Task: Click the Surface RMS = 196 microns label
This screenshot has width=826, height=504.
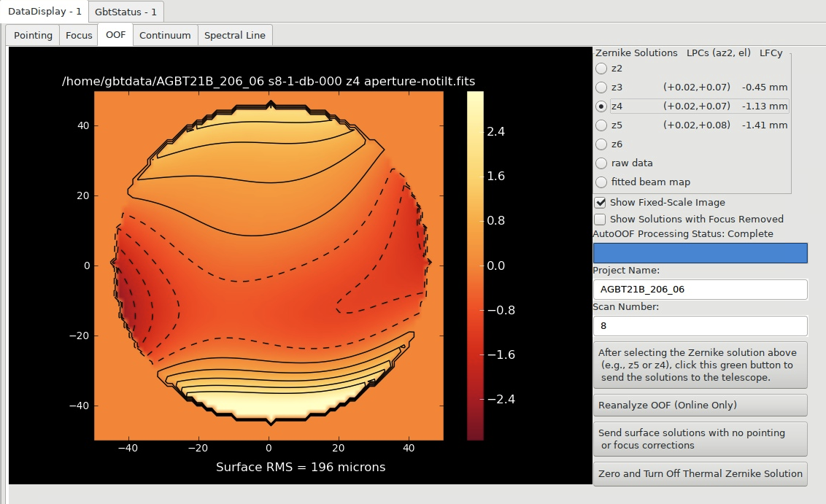Action: tap(301, 467)
